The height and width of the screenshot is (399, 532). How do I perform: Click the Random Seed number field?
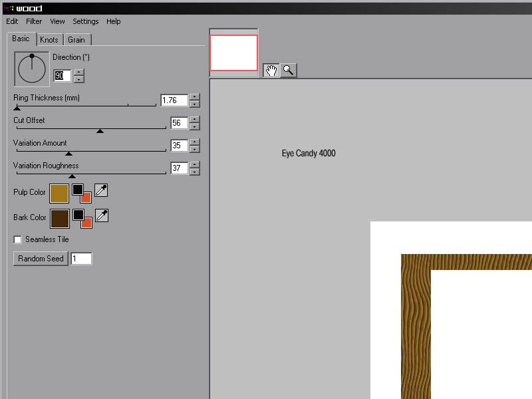pos(81,259)
